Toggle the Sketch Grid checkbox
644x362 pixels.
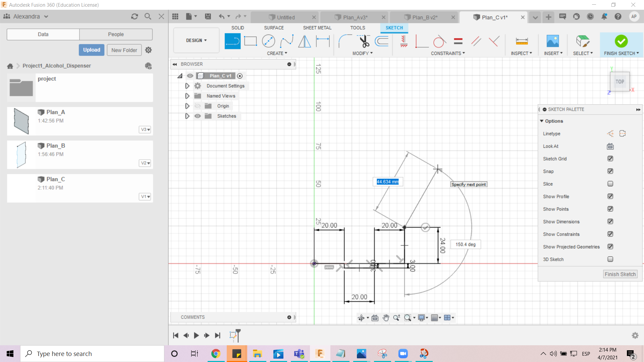611,158
